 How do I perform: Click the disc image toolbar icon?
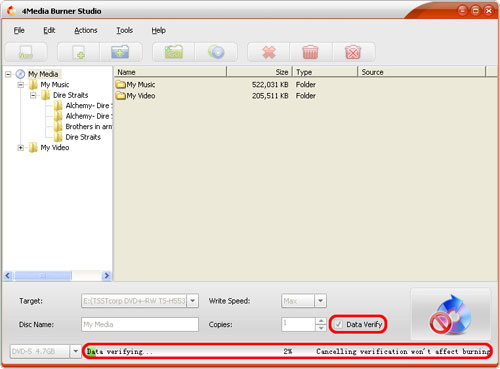[x=216, y=52]
